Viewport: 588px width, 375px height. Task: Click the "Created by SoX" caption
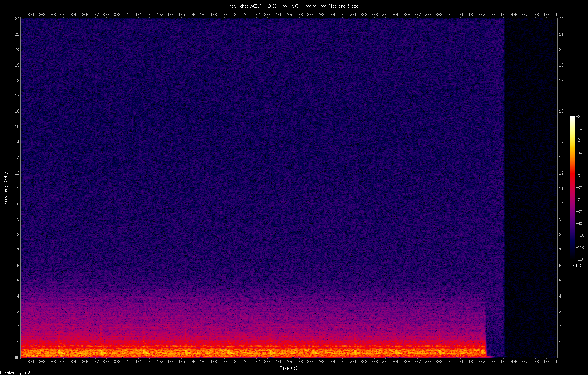15,372
